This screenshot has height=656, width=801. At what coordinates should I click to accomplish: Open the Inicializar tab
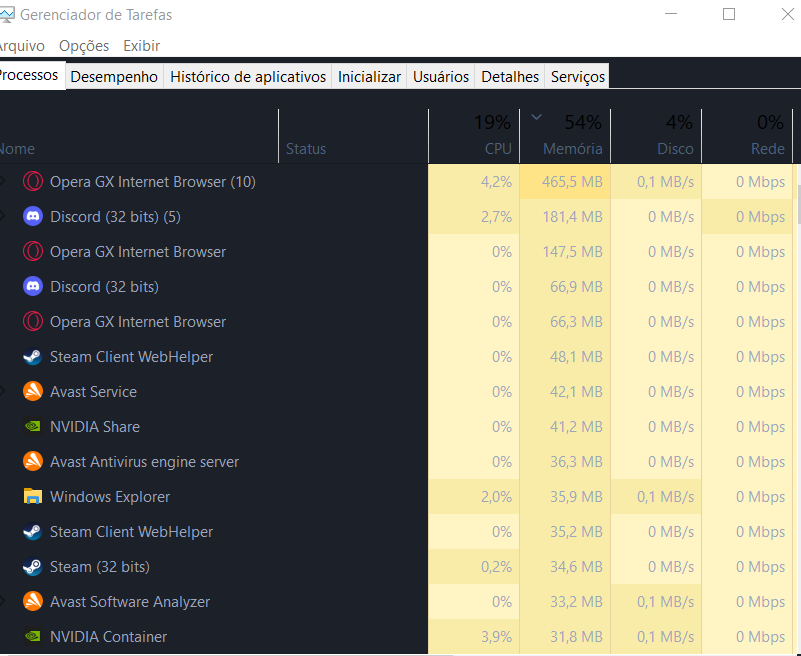point(369,77)
